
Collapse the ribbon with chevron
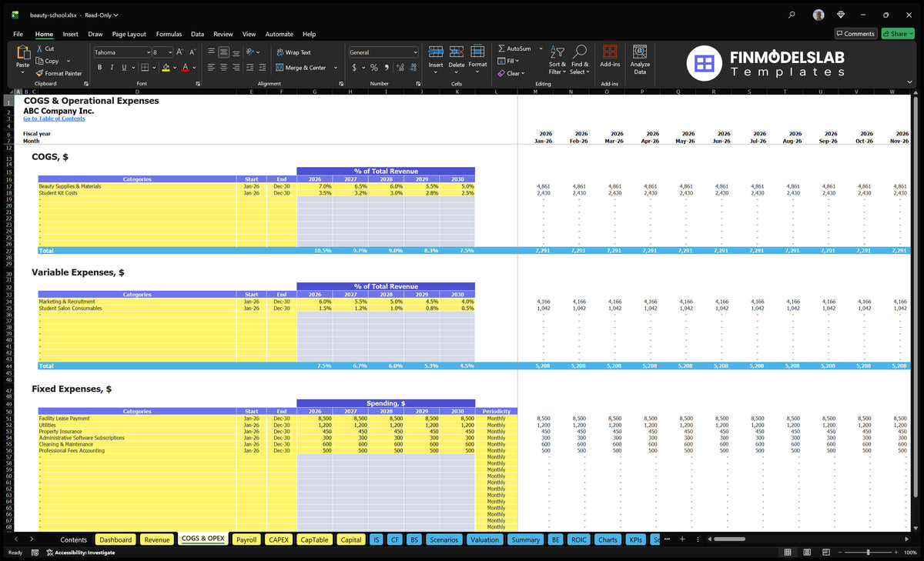coord(911,82)
